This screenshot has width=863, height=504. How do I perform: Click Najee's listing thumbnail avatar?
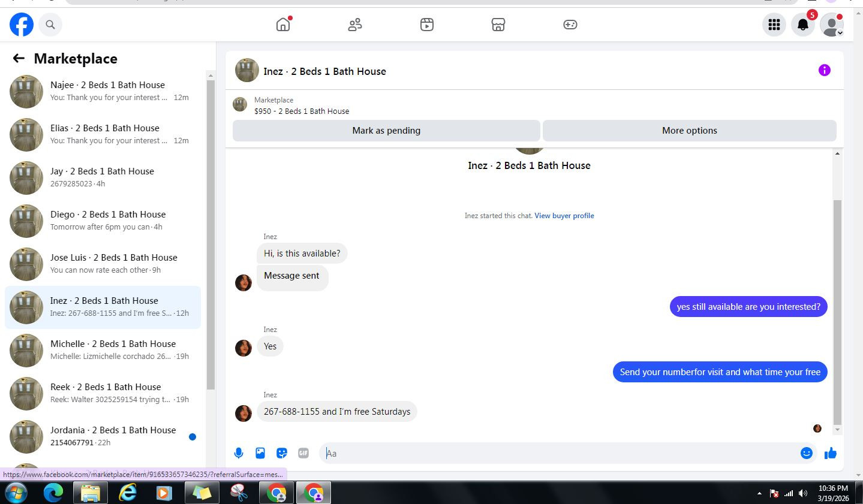point(26,92)
